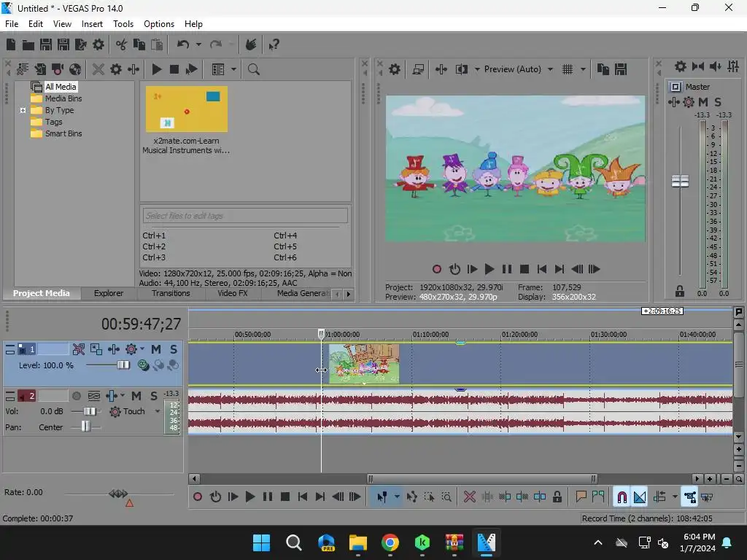Screen dimensions: 747x560
Task: Open the Insert menu
Action: [92, 24]
